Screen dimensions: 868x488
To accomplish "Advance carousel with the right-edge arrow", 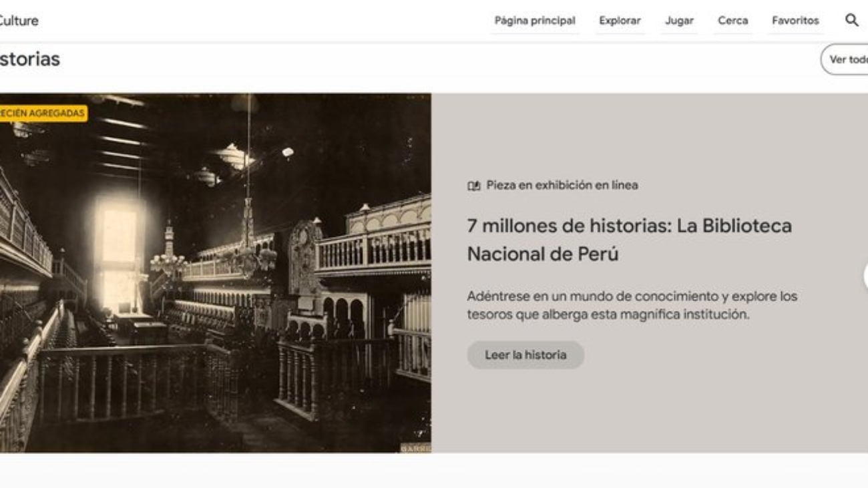I will (864, 275).
